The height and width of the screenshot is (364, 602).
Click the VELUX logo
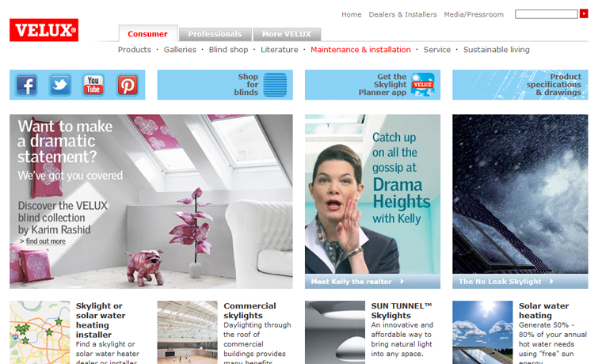click(44, 30)
